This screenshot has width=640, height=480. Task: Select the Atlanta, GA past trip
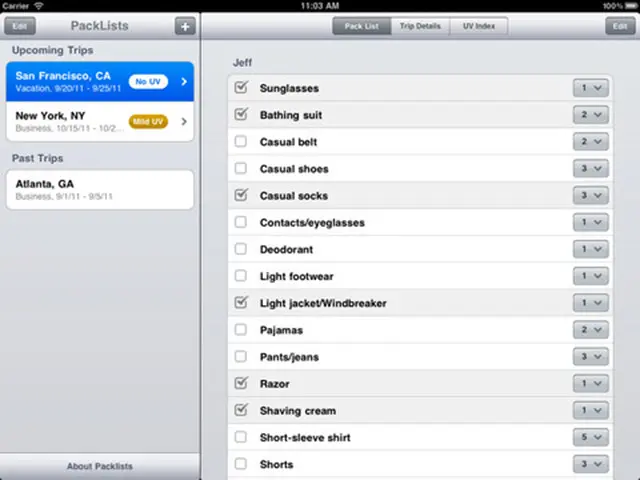pos(100,190)
